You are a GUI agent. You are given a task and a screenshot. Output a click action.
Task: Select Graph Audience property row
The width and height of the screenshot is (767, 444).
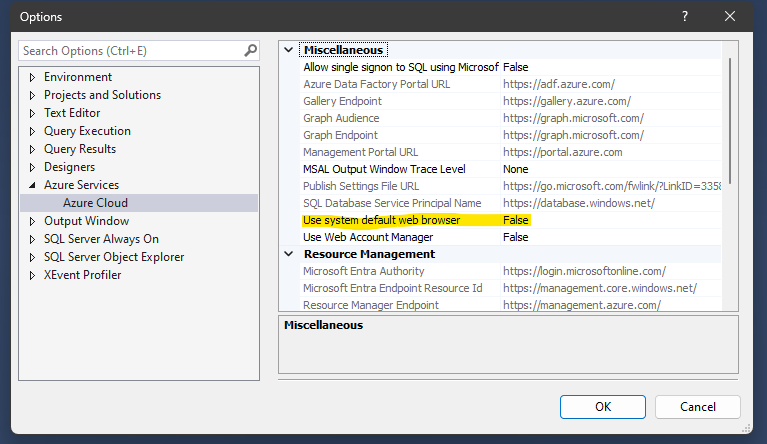(341, 118)
